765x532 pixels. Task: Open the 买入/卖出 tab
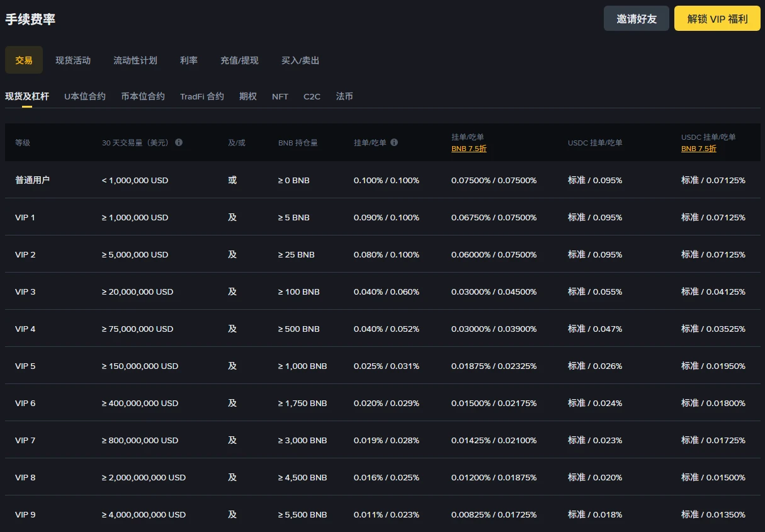pos(300,60)
